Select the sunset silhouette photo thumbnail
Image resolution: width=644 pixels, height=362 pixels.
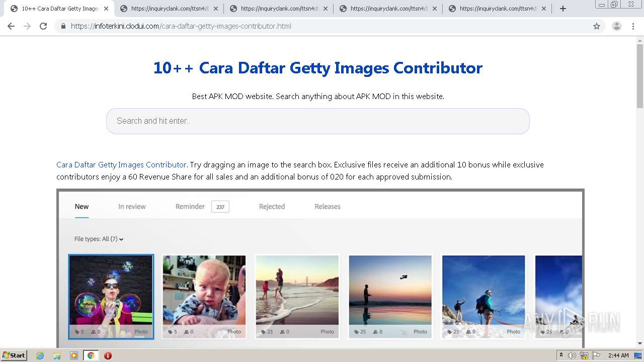(x=390, y=297)
